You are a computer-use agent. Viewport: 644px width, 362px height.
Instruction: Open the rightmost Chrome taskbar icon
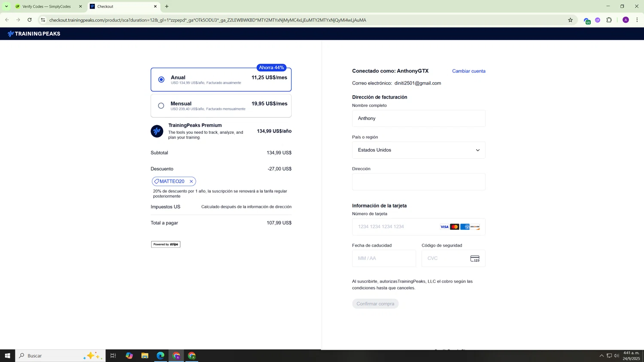pos(192,356)
